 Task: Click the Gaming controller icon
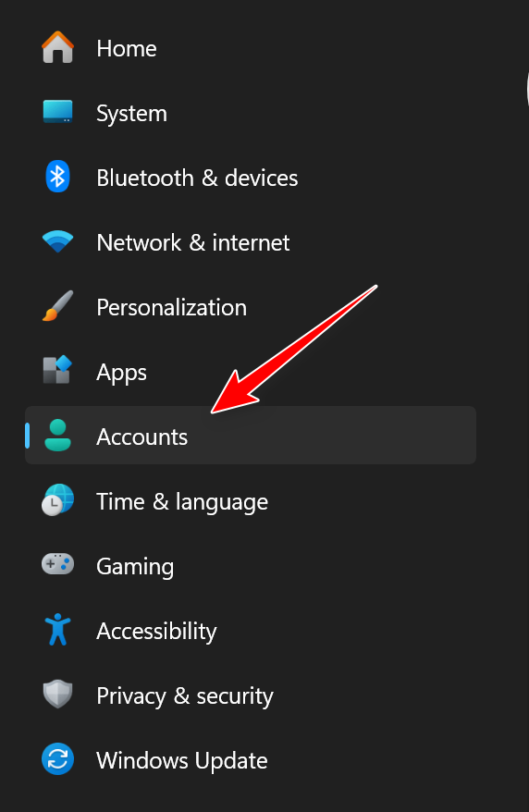[x=57, y=564]
